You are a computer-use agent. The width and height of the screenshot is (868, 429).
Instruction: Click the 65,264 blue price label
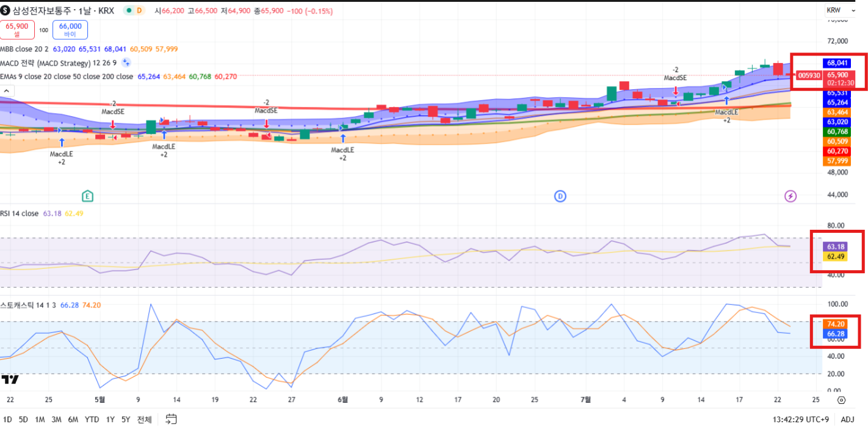click(837, 102)
